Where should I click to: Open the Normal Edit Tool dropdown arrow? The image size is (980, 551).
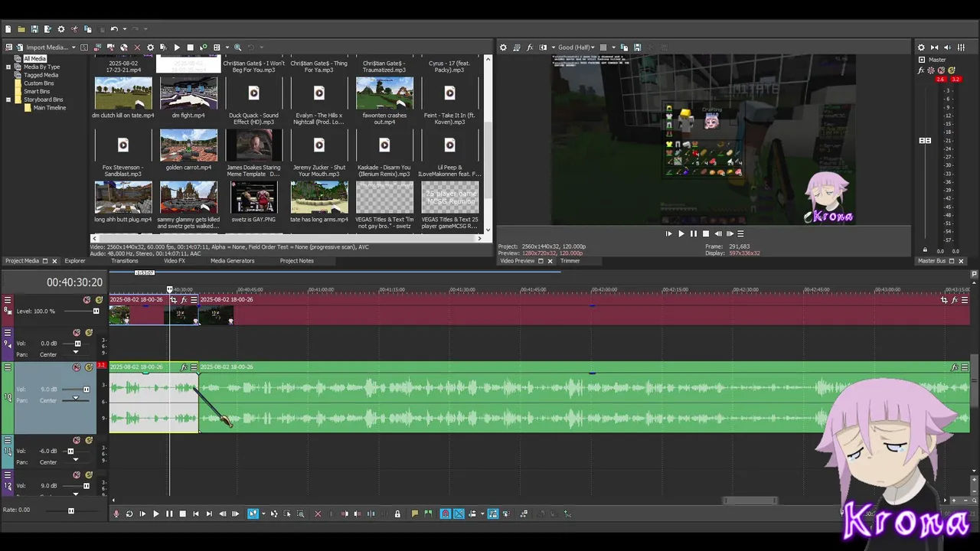[263, 514]
